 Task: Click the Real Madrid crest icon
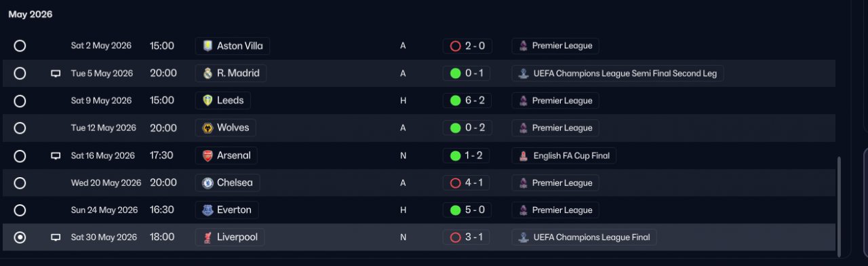click(208, 73)
